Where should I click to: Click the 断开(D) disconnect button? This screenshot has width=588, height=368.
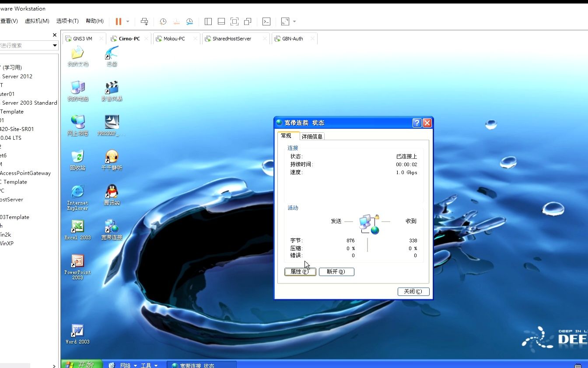pos(336,272)
